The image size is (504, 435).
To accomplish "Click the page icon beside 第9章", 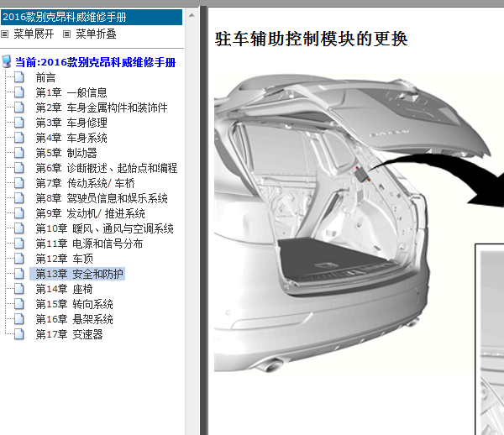I will click(x=19, y=213).
